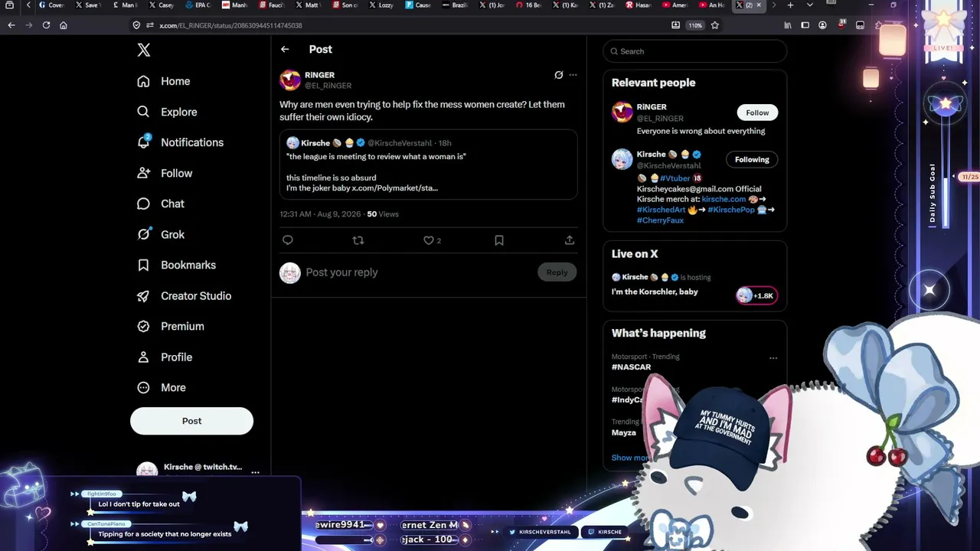Click the address bar URL

coord(230,25)
